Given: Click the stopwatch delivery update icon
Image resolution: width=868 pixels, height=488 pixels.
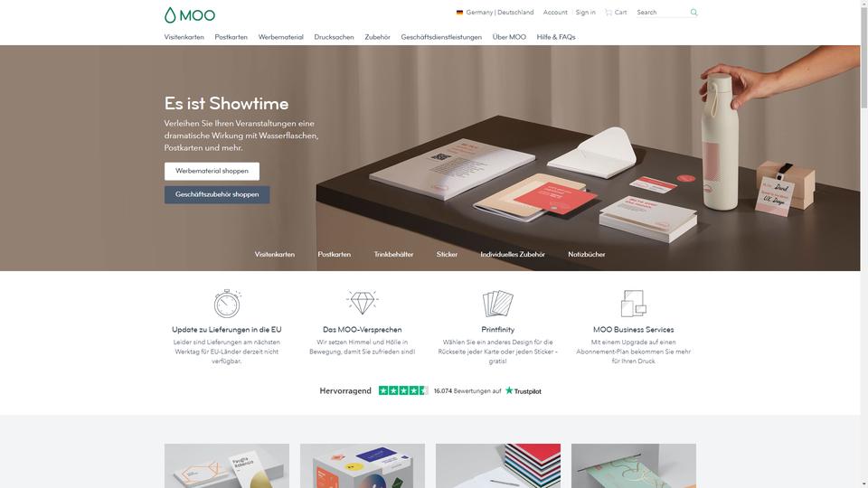Looking at the screenshot, I should pos(227,304).
